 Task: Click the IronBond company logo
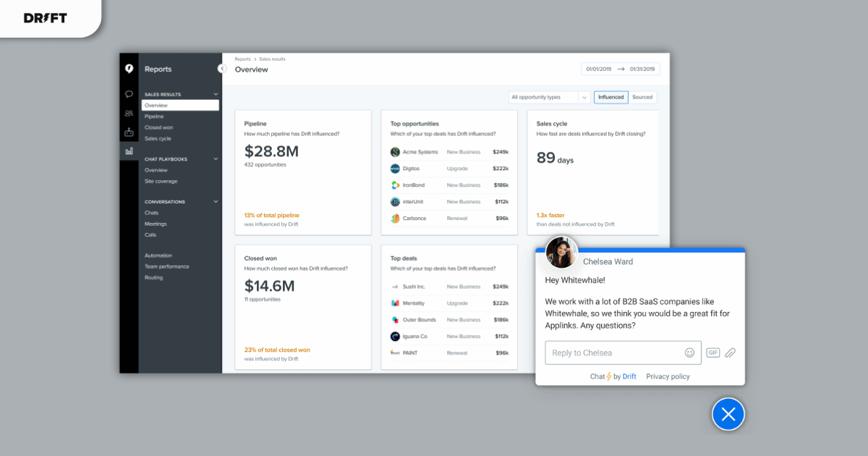point(395,185)
